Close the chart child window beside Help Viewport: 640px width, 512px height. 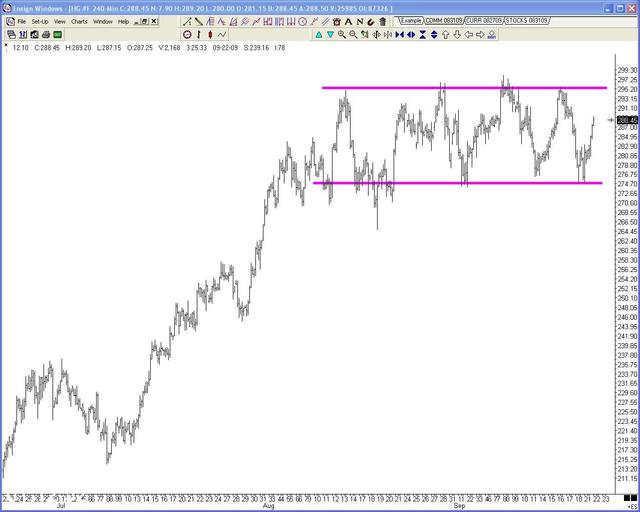[154, 21]
